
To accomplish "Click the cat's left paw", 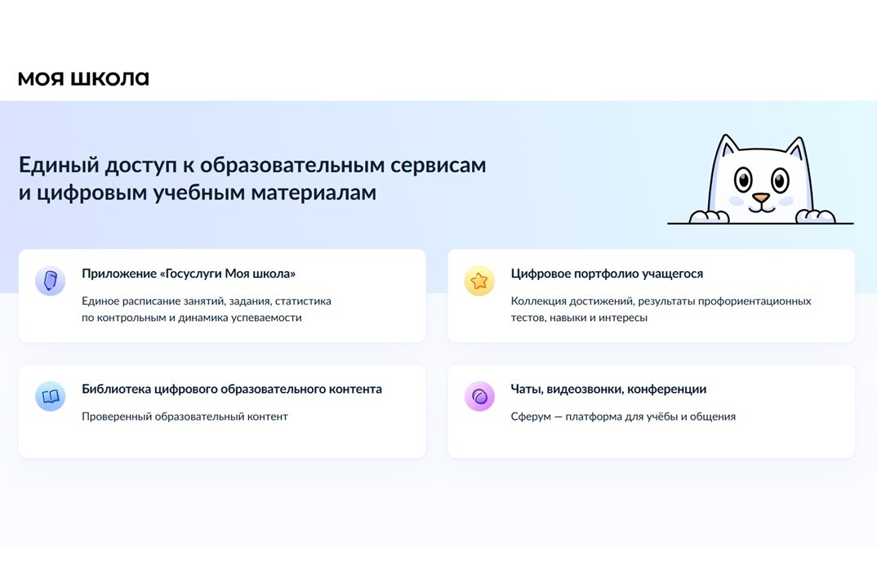I will (710, 216).
